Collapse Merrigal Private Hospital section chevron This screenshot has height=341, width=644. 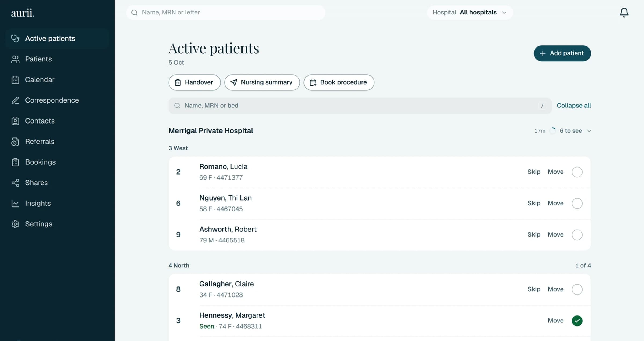pyautogui.click(x=589, y=131)
